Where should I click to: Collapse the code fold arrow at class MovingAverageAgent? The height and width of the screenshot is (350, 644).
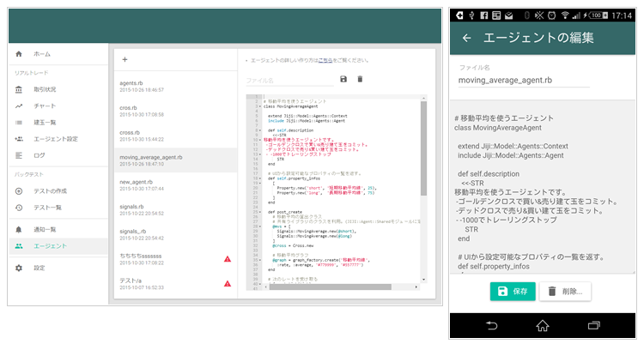pos(260,106)
